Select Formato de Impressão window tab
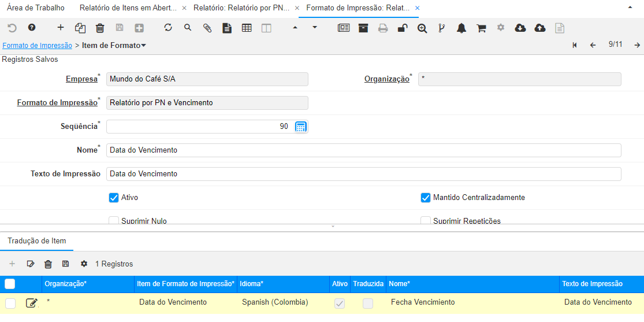The image size is (644, 322). (x=358, y=8)
